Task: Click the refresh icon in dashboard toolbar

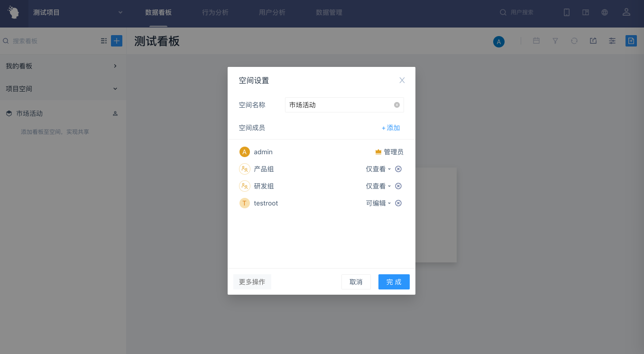Action: pos(574,41)
